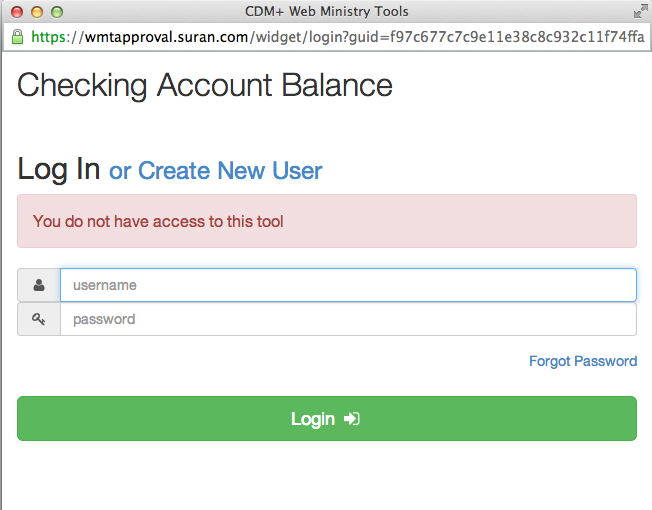Follow the Forgot Password link

pos(583,361)
